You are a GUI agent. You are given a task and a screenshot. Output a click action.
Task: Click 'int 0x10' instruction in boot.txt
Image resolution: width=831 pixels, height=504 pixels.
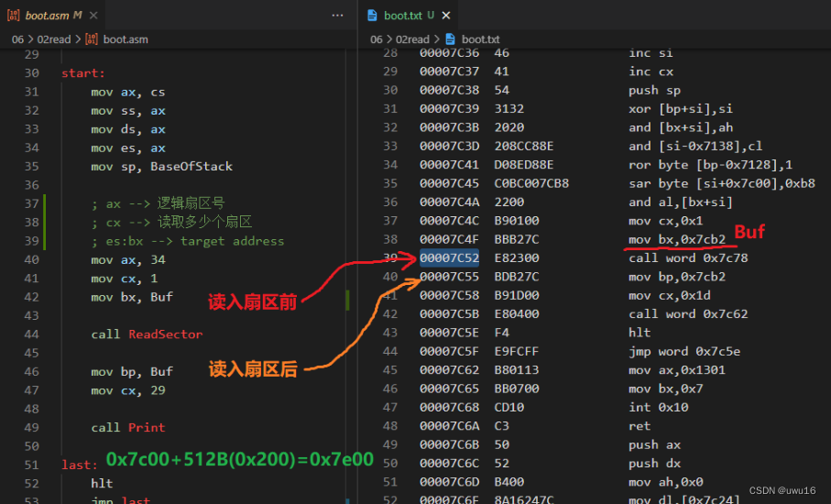tap(658, 407)
